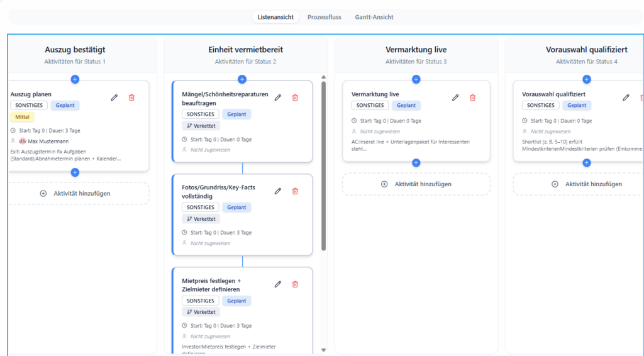Image resolution: width=644 pixels, height=356 pixels.
Task: Click pencil icon on Mietpreis festlegen card
Action: point(278,284)
